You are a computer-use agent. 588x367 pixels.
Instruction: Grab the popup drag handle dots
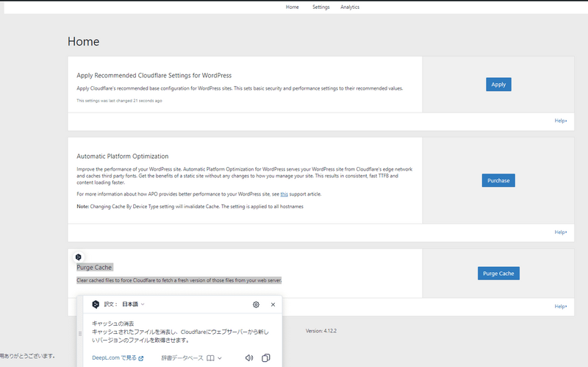(x=80, y=333)
